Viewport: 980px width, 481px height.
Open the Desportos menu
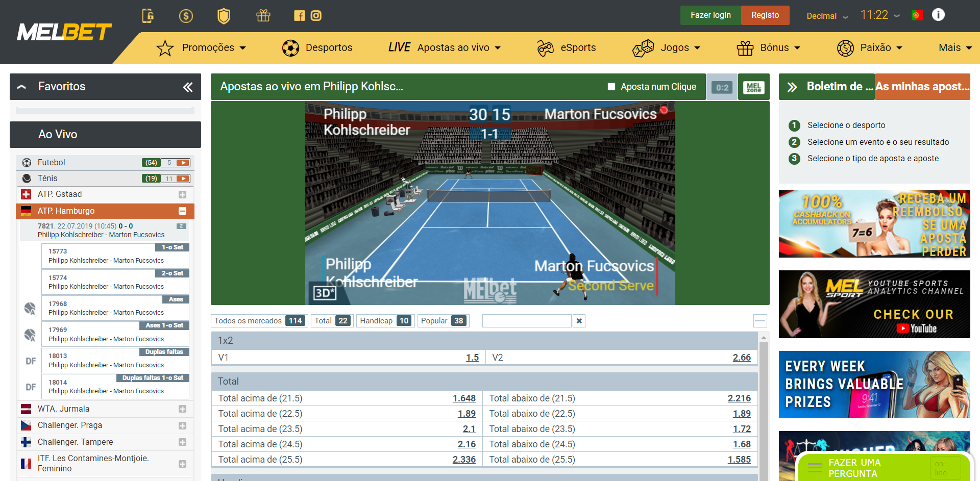click(329, 47)
